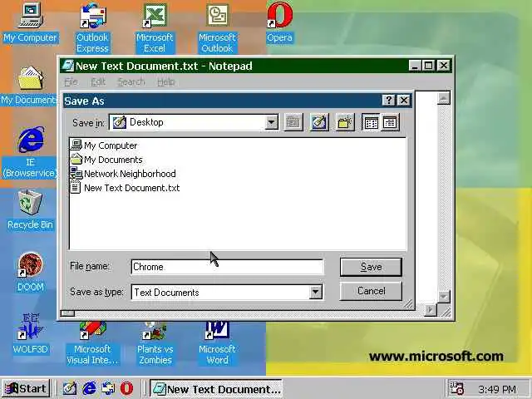
Task: Select Network Neighborhood in the file list
Action: [x=123, y=174]
